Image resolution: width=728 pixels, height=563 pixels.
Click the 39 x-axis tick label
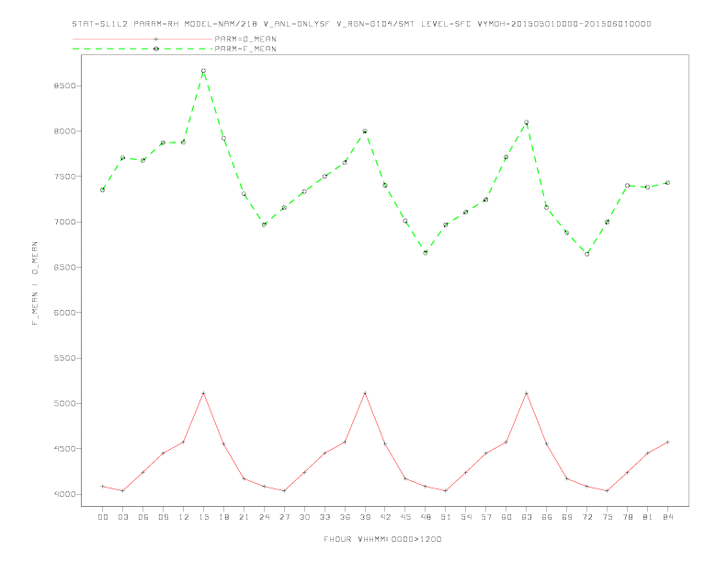pyautogui.click(x=365, y=517)
